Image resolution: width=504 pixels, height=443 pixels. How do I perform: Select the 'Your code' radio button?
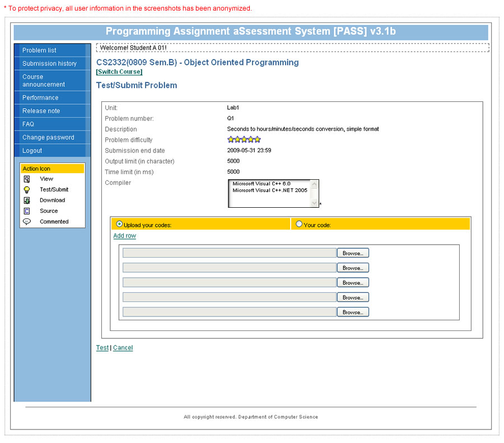pyautogui.click(x=298, y=224)
